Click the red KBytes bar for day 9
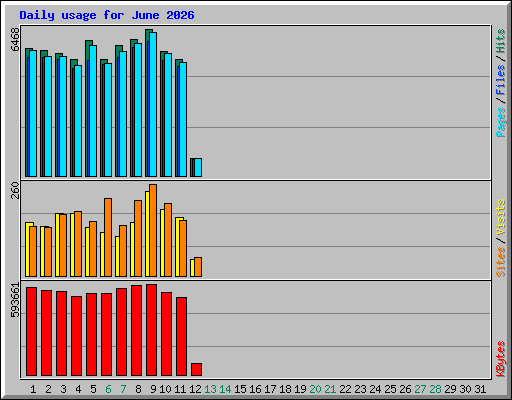The height and width of the screenshot is (400, 512). pos(151,330)
